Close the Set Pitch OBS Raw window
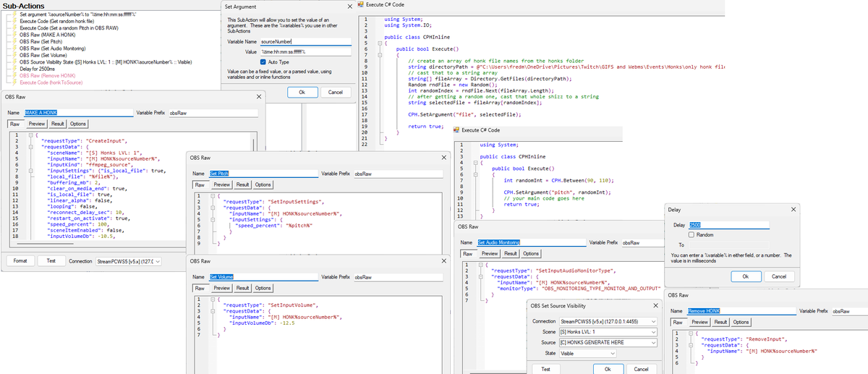Image resolution: width=868 pixels, height=374 pixels. [443, 157]
